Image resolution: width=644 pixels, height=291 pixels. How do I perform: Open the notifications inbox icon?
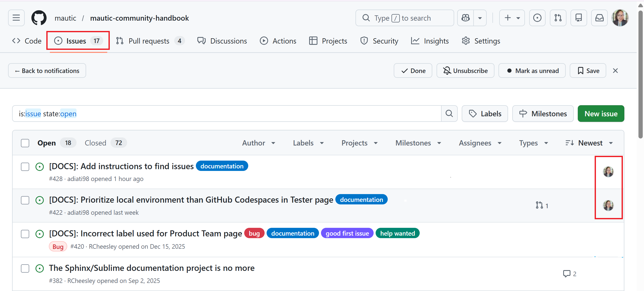[x=599, y=18]
